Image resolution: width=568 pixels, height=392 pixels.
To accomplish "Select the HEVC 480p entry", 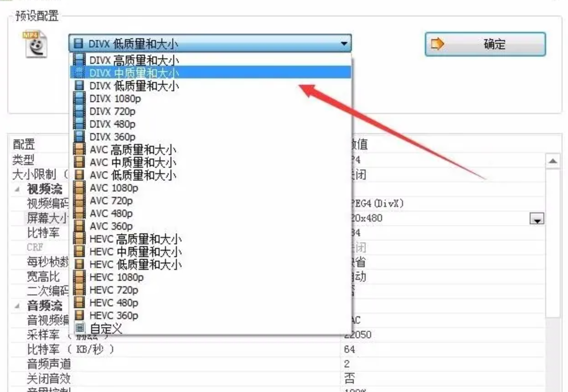I will [211, 302].
